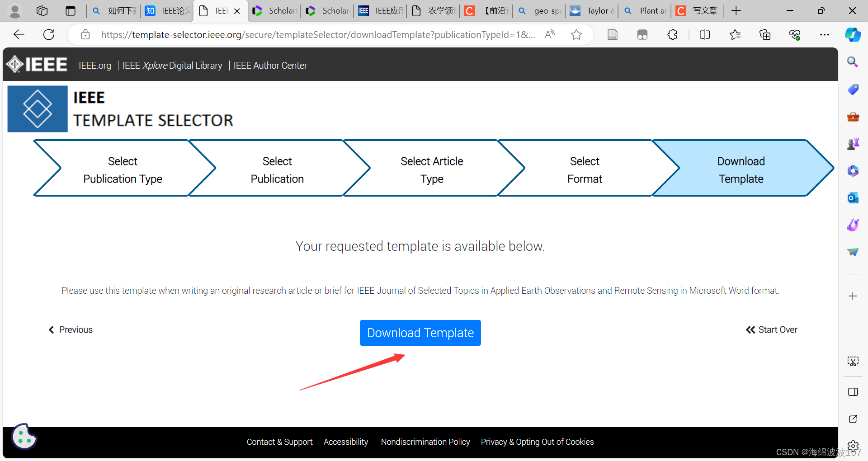868x461 pixels.
Task: Go back using the Previous link
Action: tap(71, 329)
